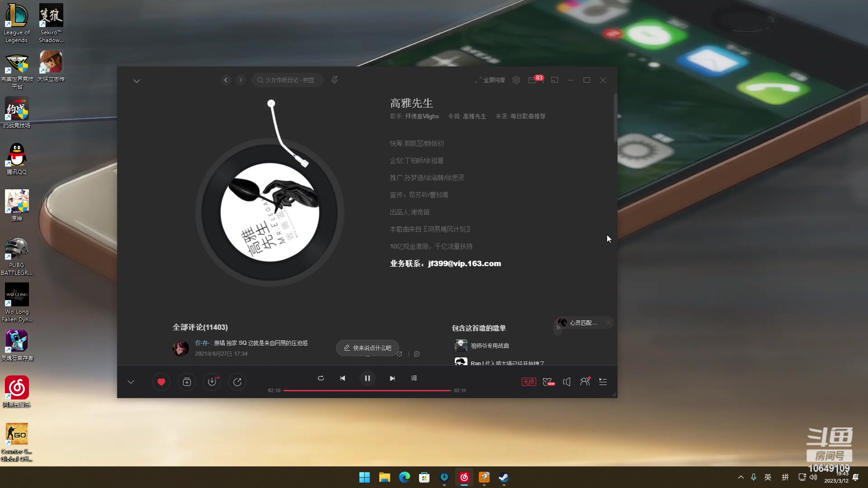868x488 pixels.
Task: Open the sound volume icon in player bar
Action: 566,382
